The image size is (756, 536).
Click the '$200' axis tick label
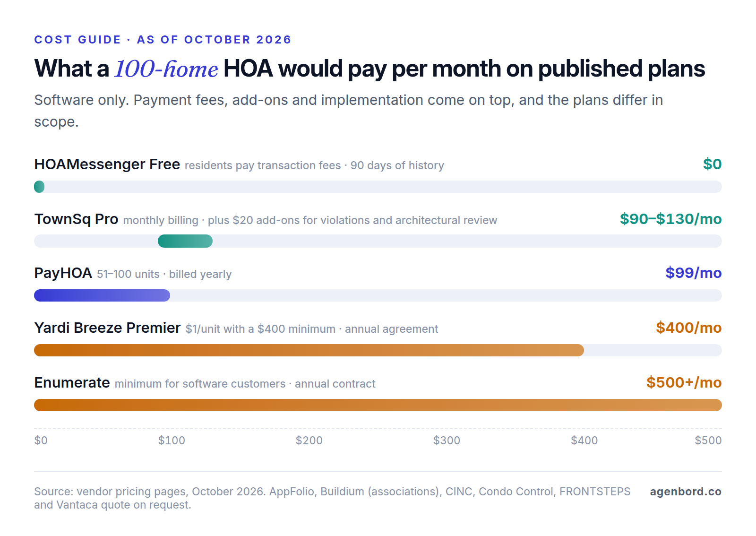tap(309, 441)
